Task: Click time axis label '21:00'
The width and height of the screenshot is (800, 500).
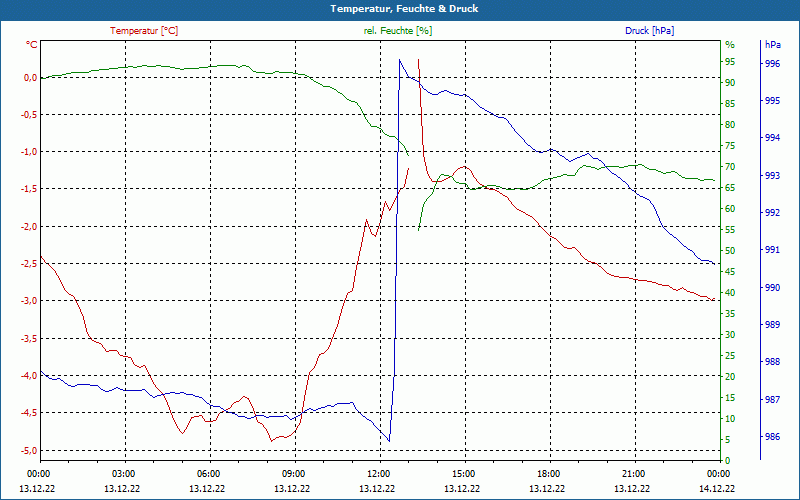Action: pos(634,473)
